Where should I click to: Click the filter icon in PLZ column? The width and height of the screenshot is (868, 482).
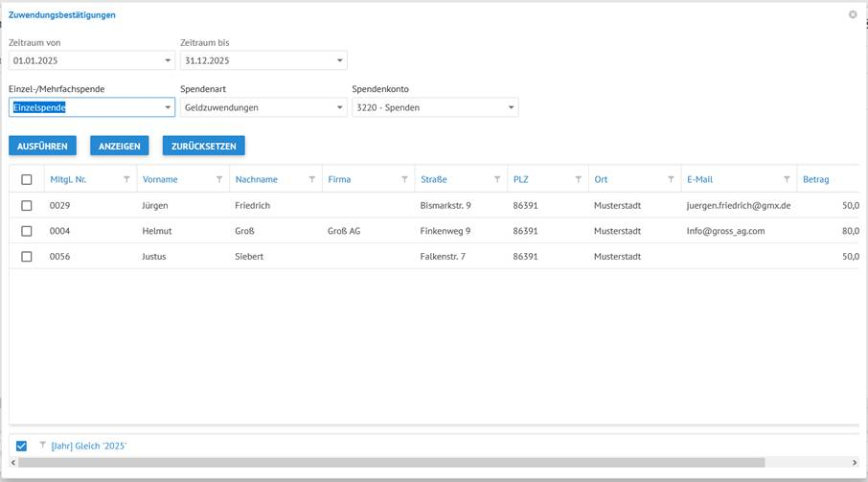pyautogui.click(x=578, y=179)
